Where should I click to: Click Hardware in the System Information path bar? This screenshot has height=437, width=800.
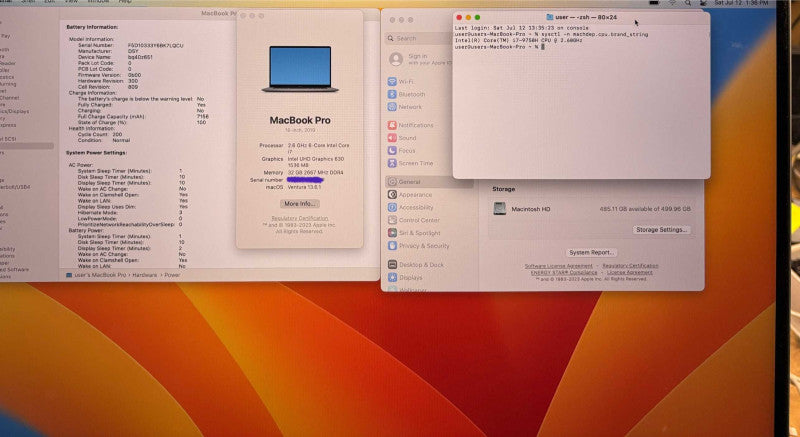click(145, 275)
